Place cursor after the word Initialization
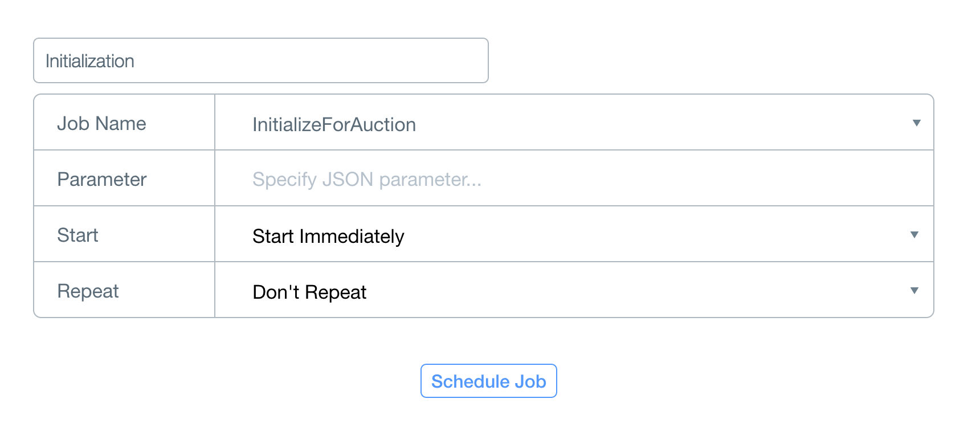This screenshot has height=423, width=980. [x=136, y=61]
